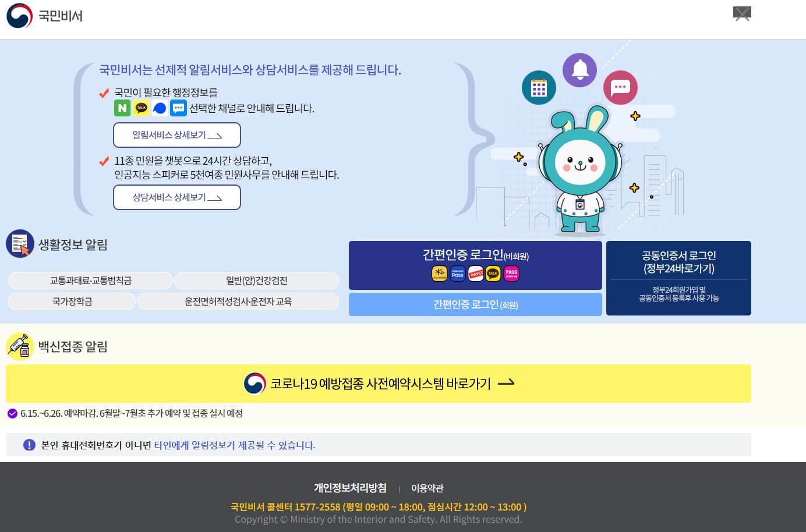Image resolution: width=806 pixels, height=532 pixels.
Task: Click the Naver channel icon
Action: (x=122, y=108)
